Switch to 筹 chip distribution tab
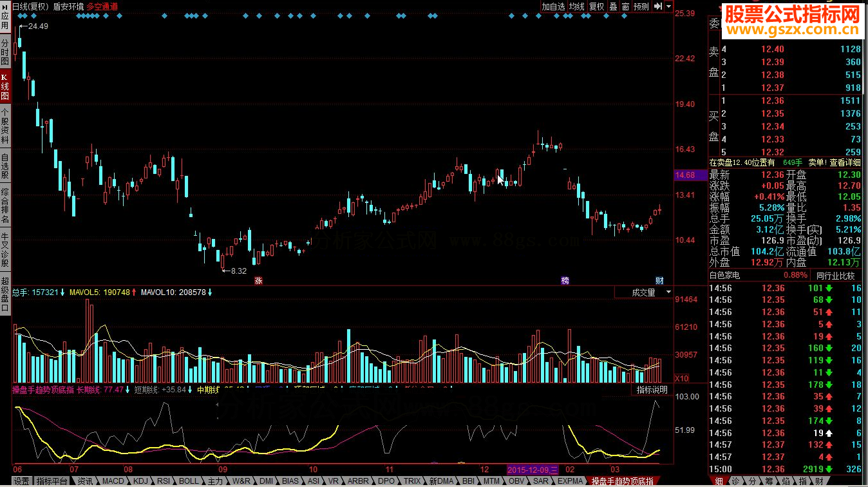The image size is (868, 487). [x=769, y=481]
